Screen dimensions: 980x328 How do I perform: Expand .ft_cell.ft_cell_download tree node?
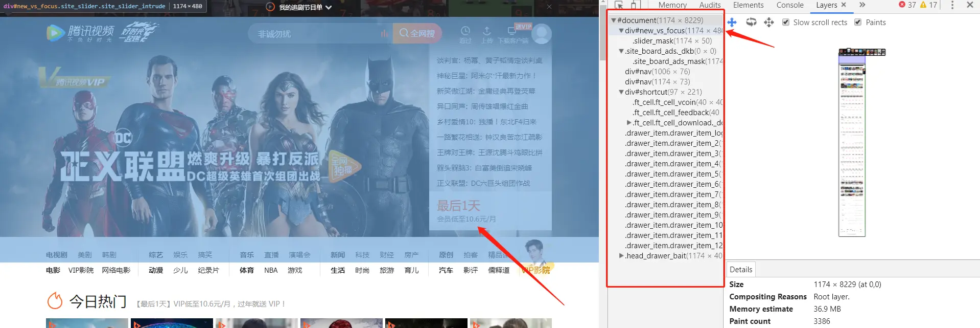629,123
